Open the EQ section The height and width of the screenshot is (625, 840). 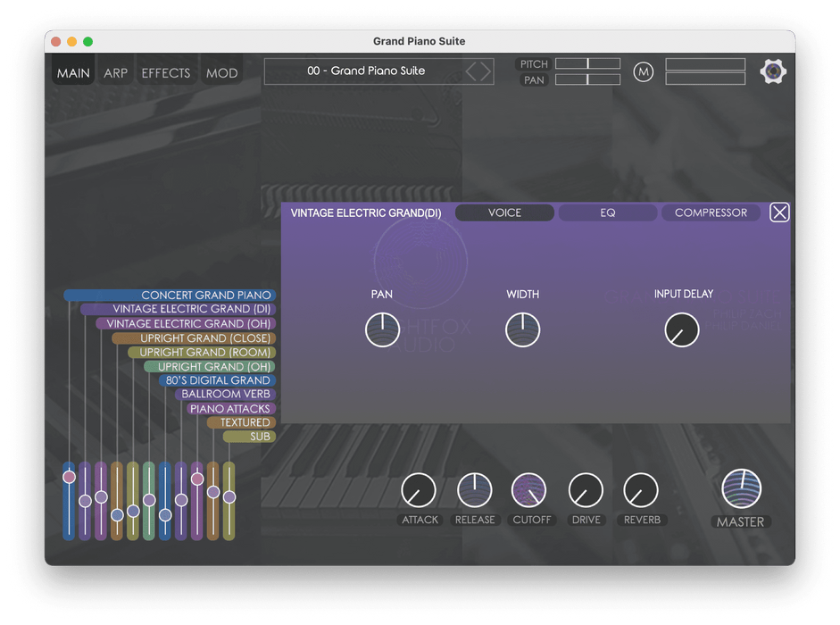pyautogui.click(x=607, y=212)
